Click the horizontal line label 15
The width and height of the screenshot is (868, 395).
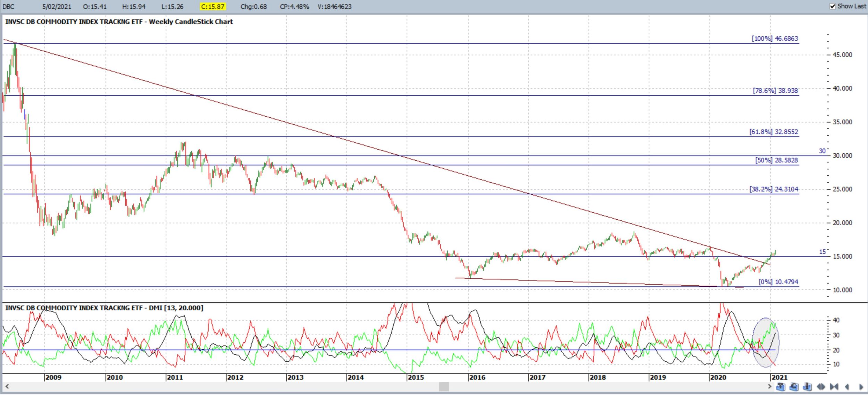(822, 252)
